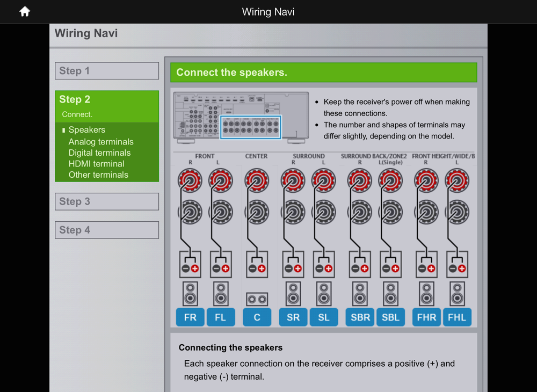
Task: Click highlighted speaker terminal block on receiver
Action: click(x=251, y=127)
